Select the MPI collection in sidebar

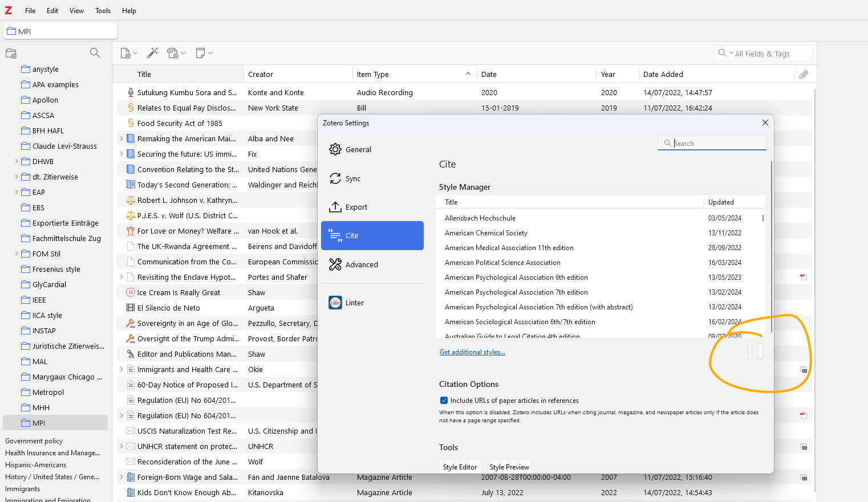[x=55, y=423]
